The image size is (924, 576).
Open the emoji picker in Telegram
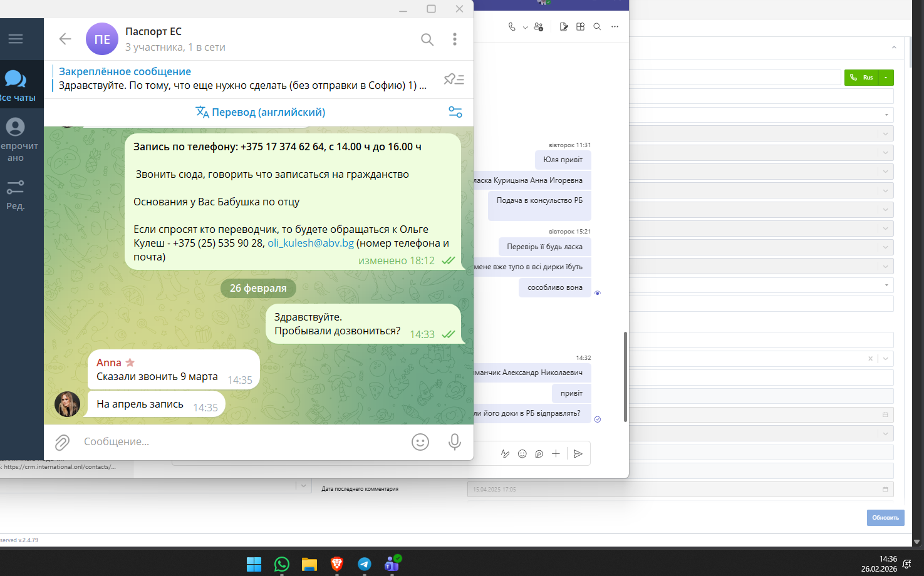[420, 442]
